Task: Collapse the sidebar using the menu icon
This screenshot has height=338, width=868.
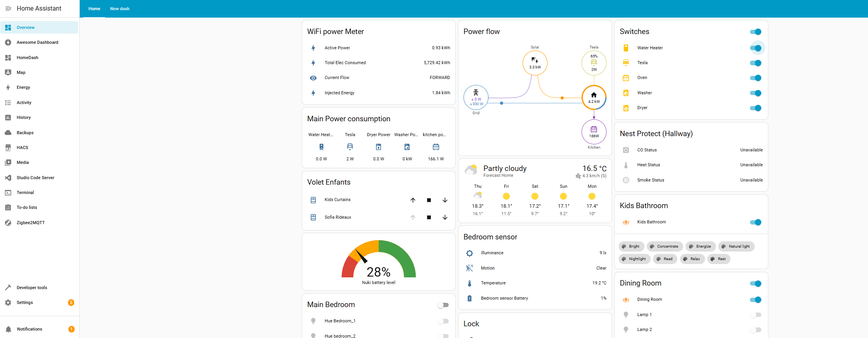Action: pyautogui.click(x=8, y=8)
